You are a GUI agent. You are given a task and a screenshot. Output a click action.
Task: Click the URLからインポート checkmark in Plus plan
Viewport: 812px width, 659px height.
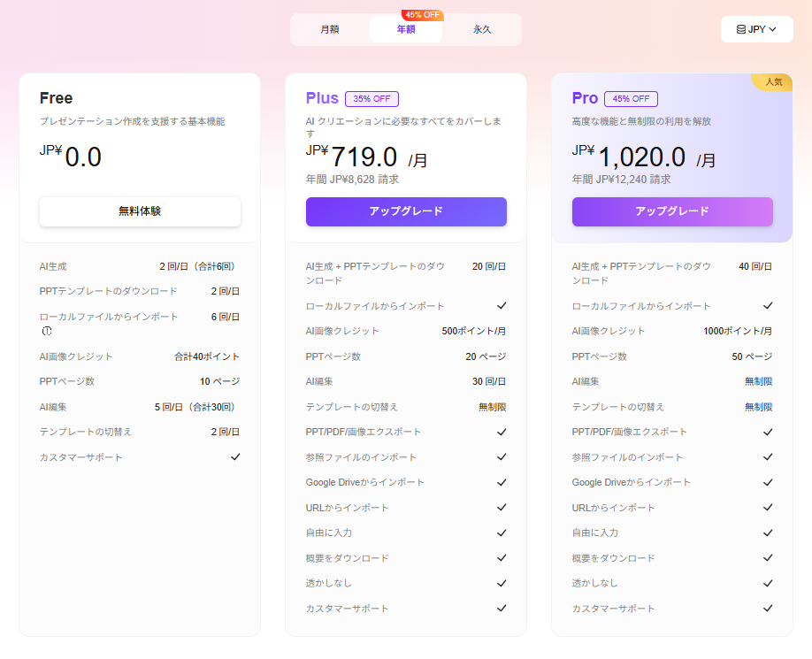502,508
